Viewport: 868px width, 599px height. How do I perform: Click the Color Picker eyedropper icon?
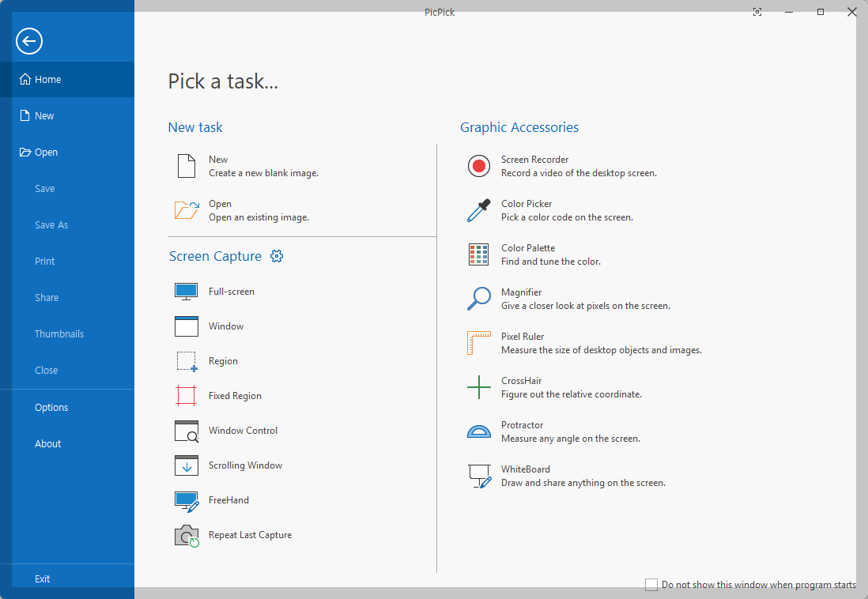(479, 210)
